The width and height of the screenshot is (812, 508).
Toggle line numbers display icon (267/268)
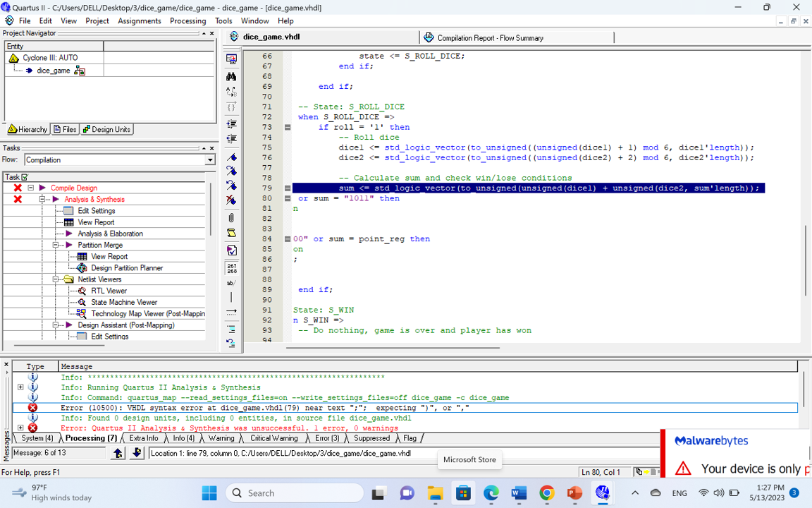[x=231, y=268]
